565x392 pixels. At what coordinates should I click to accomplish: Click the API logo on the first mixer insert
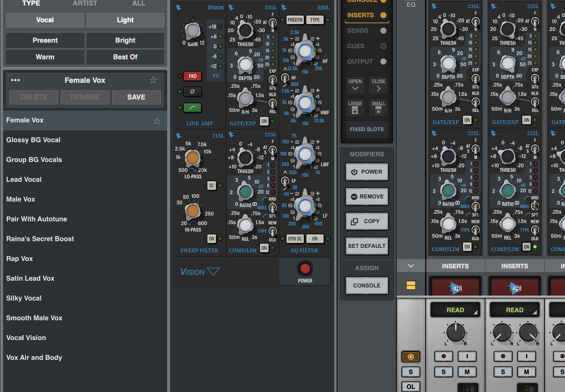[x=455, y=288]
